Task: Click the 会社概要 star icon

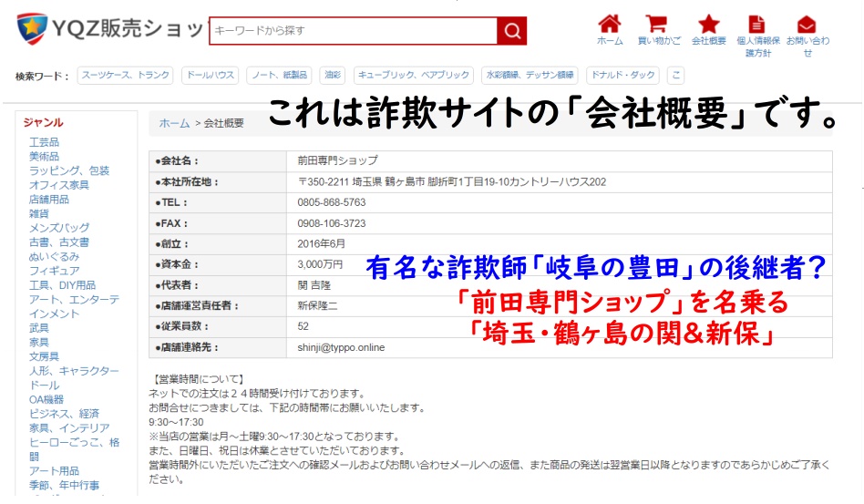Action: [x=708, y=25]
